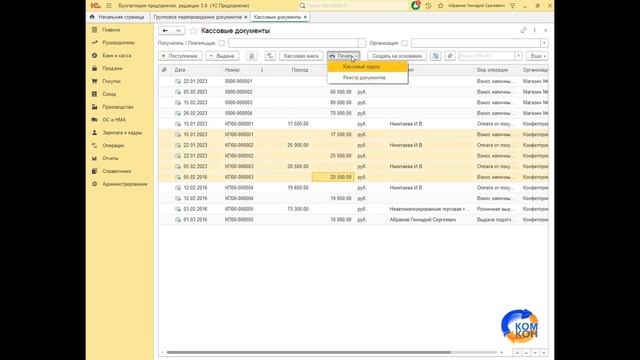This screenshot has width=640, height=360.
Task: Open the history clock icon
Action: coord(428,6)
